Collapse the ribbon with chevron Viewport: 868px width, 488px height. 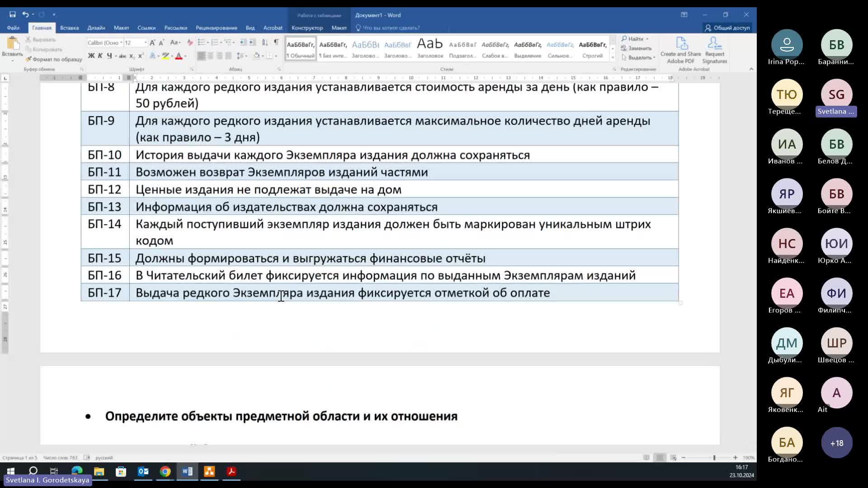[x=751, y=69]
